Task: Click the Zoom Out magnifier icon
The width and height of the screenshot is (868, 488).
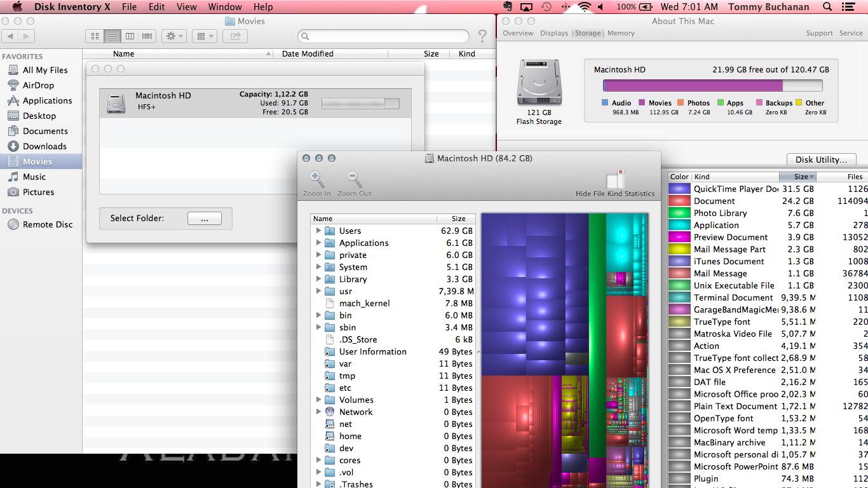Action: tap(355, 180)
